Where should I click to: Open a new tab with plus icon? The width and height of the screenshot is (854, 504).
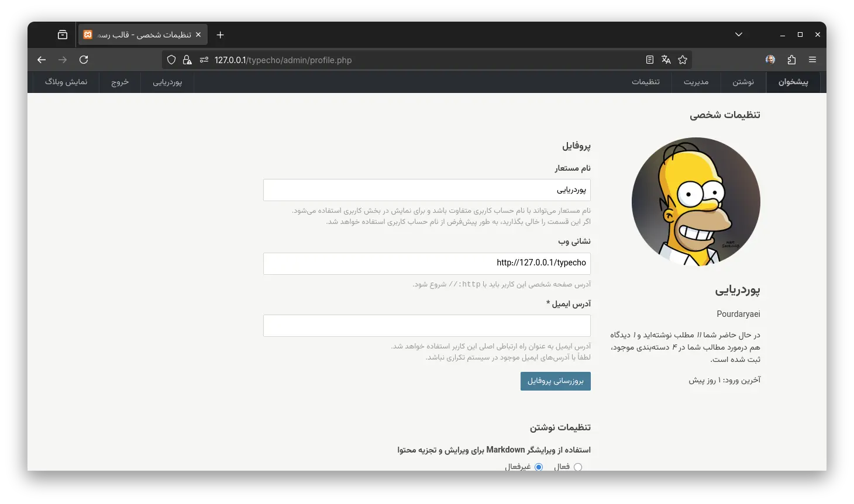[220, 35]
